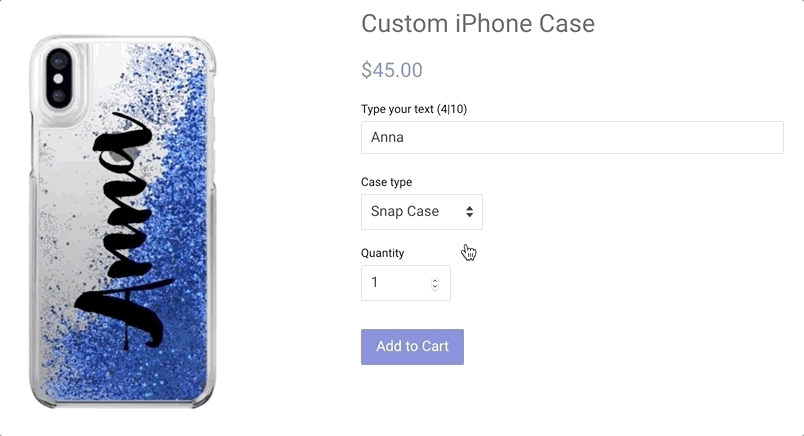Click the camera flash dot between lenses
This screenshot has height=436, width=804.
[x=58, y=78]
